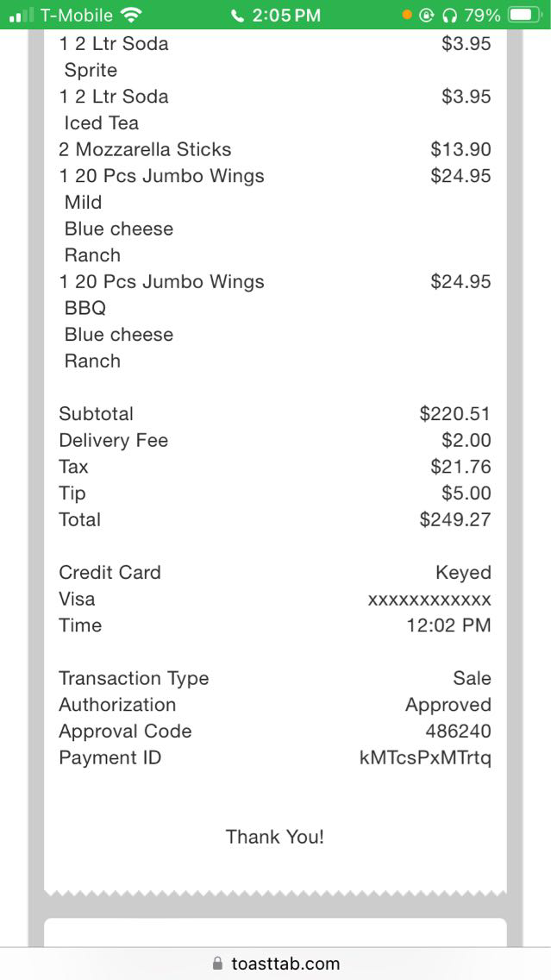Click the Total amount $249.27
Viewport: 551px width, 980px height.
454,519
